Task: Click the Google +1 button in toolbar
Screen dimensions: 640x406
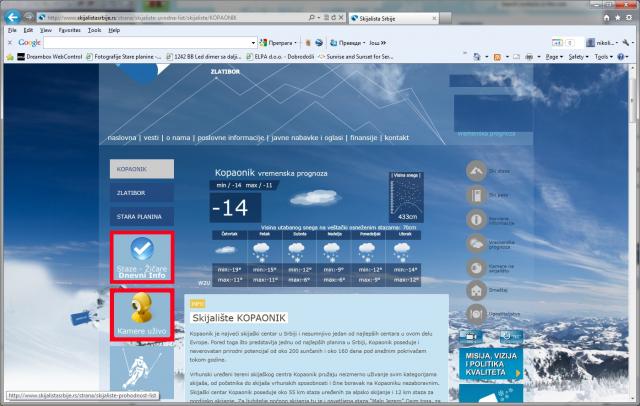Action: point(557,42)
